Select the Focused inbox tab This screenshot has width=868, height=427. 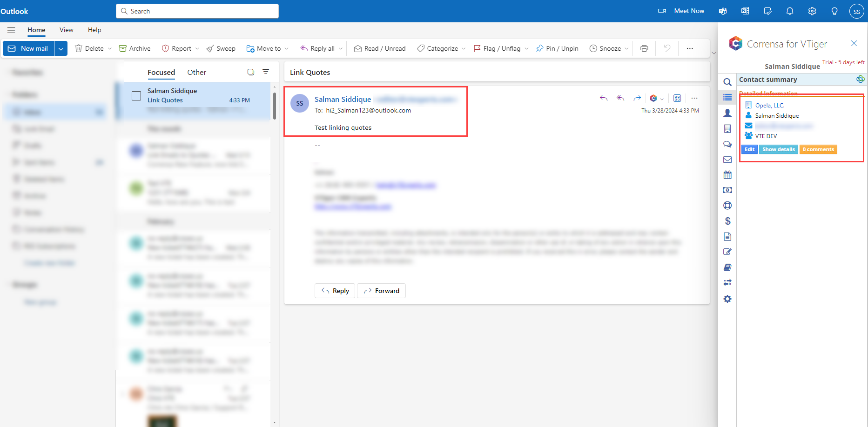pyautogui.click(x=161, y=73)
